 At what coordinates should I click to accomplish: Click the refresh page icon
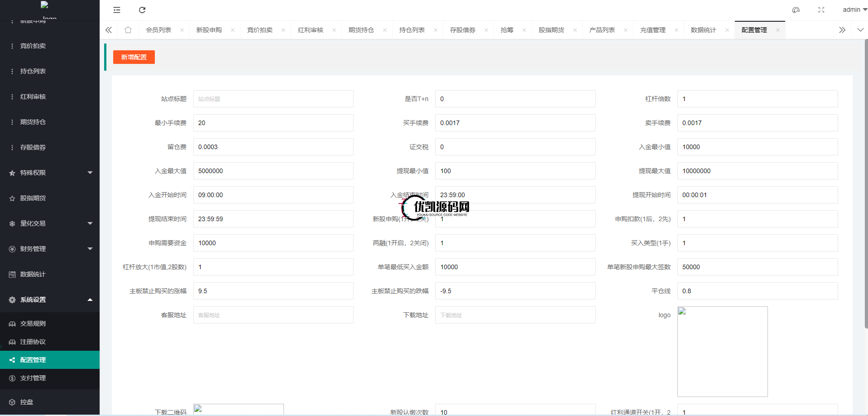point(142,10)
